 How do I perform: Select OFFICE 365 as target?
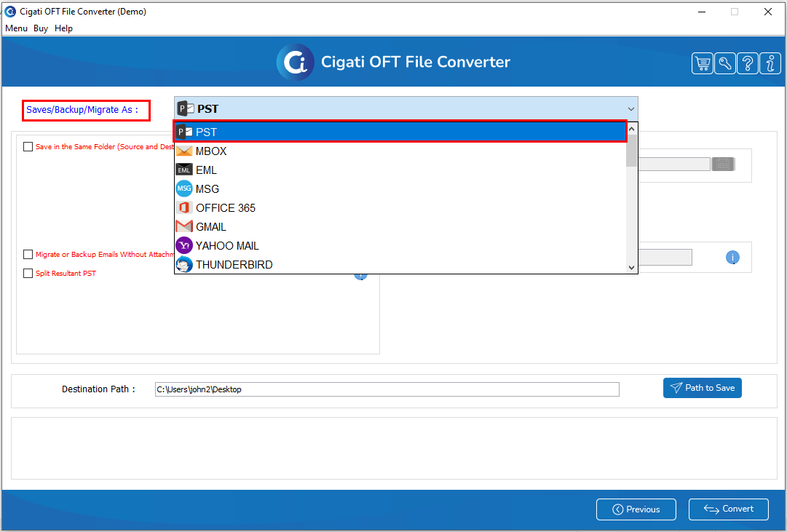point(400,208)
